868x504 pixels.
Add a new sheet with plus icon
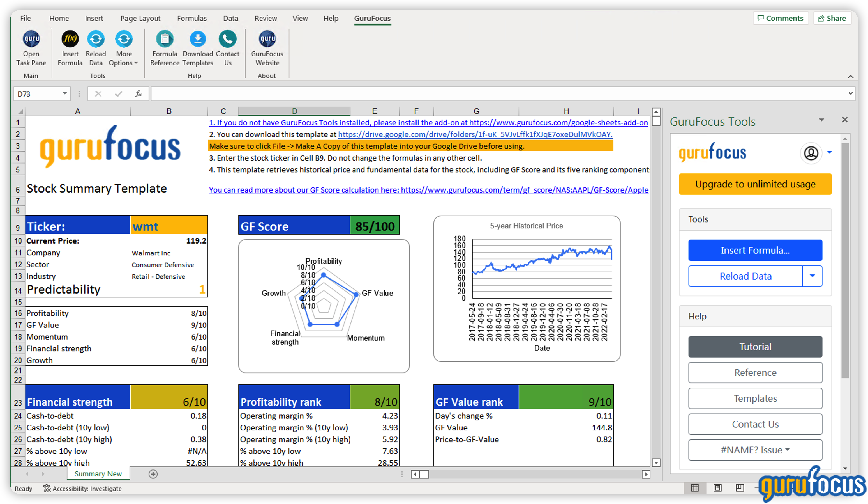[153, 474]
